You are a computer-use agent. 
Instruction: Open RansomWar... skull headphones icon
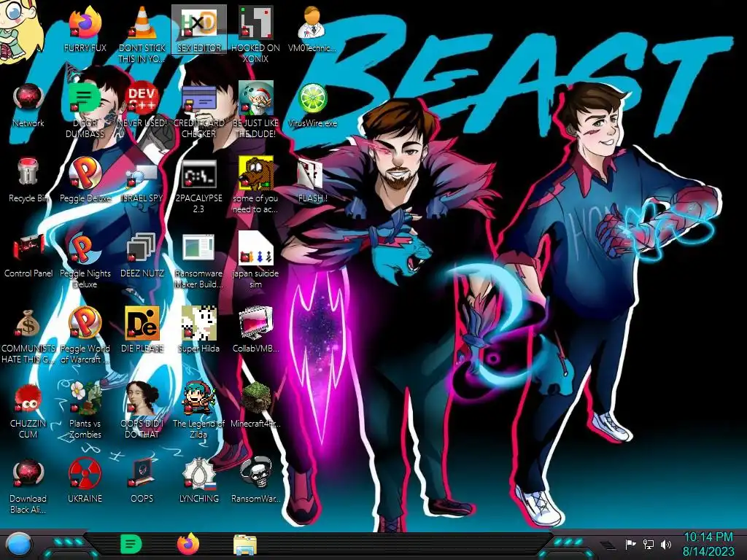[x=256, y=472]
